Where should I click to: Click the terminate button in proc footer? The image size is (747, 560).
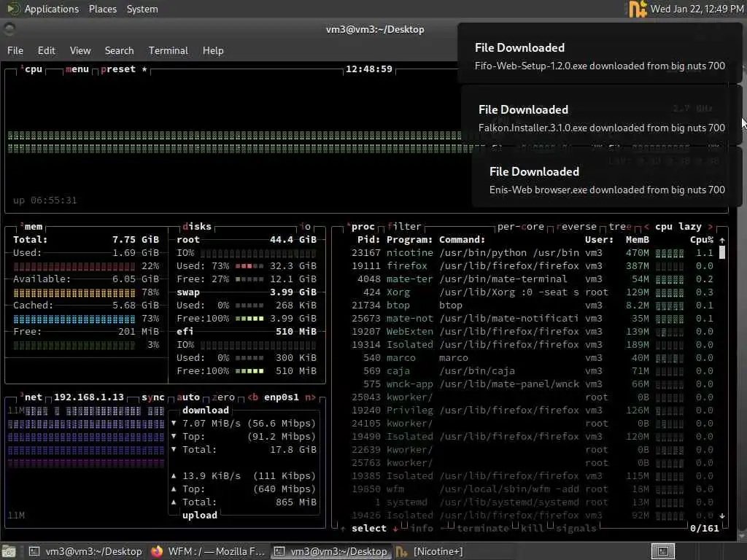click(x=483, y=529)
